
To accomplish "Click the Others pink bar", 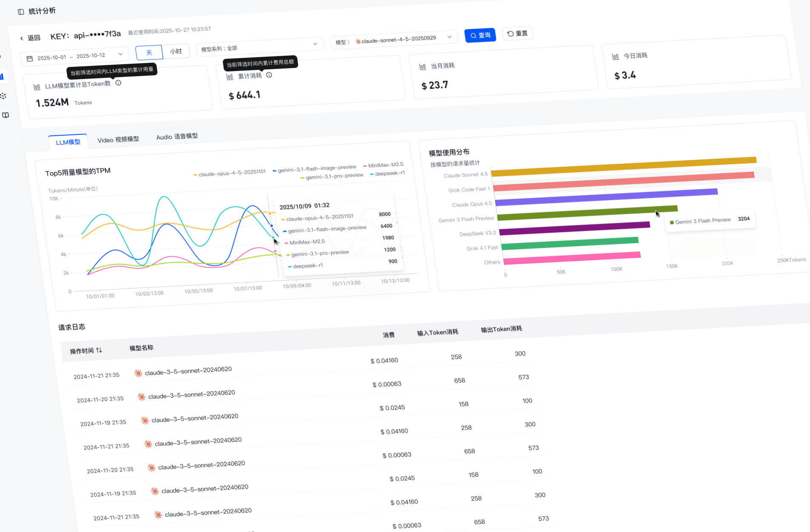I will pos(572,258).
